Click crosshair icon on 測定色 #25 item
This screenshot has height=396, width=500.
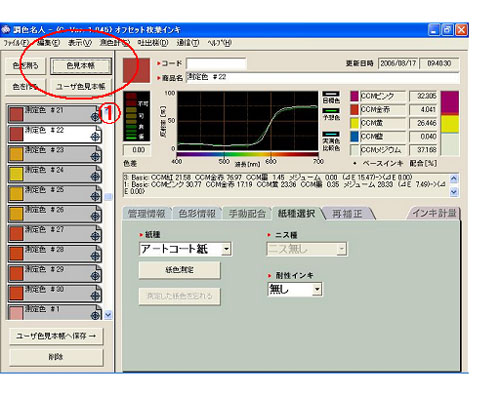click(x=95, y=196)
